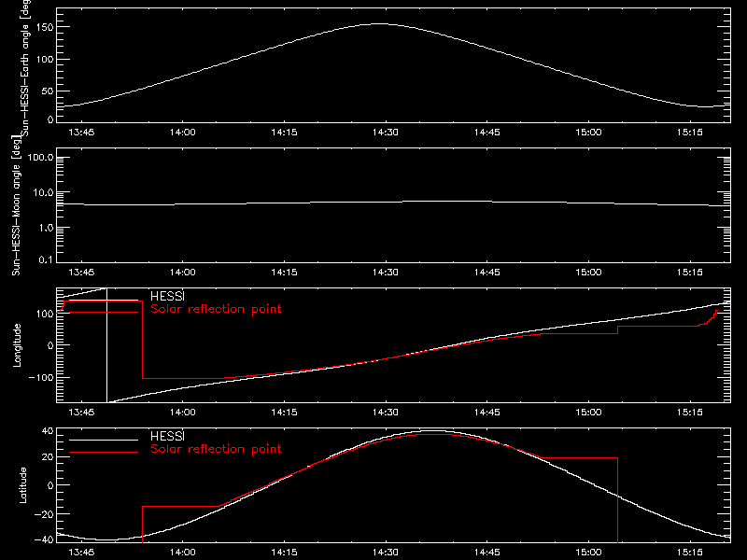Viewport: 747px width, 560px height.
Task: Click the -20 tick on Latitude axis
Action: (44, 514)
